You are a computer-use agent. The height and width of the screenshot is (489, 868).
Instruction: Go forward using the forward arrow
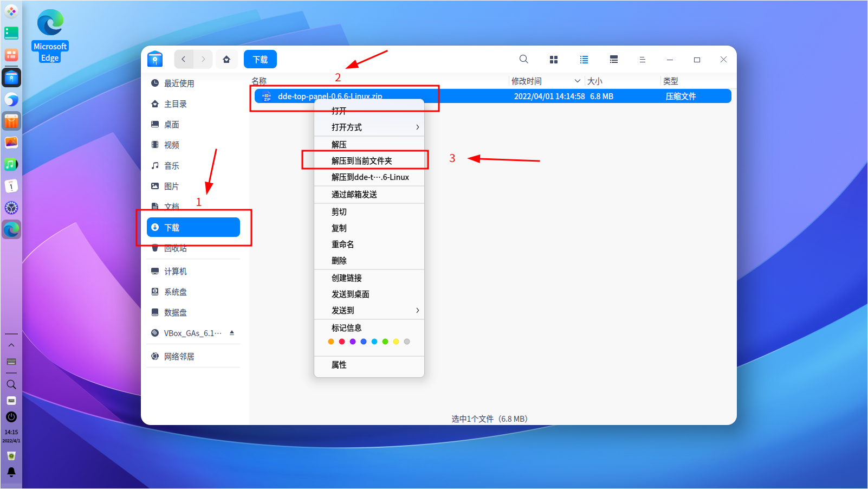click(x=203, y=60)
